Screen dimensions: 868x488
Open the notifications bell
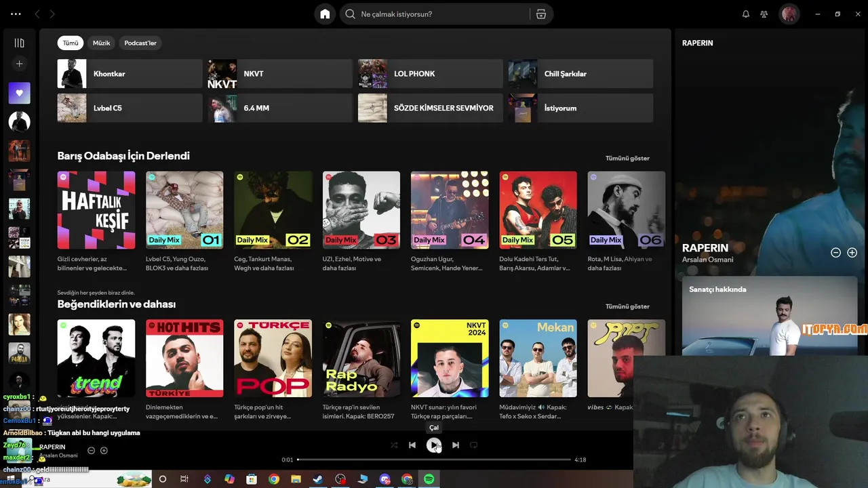(x=746, y=14)
